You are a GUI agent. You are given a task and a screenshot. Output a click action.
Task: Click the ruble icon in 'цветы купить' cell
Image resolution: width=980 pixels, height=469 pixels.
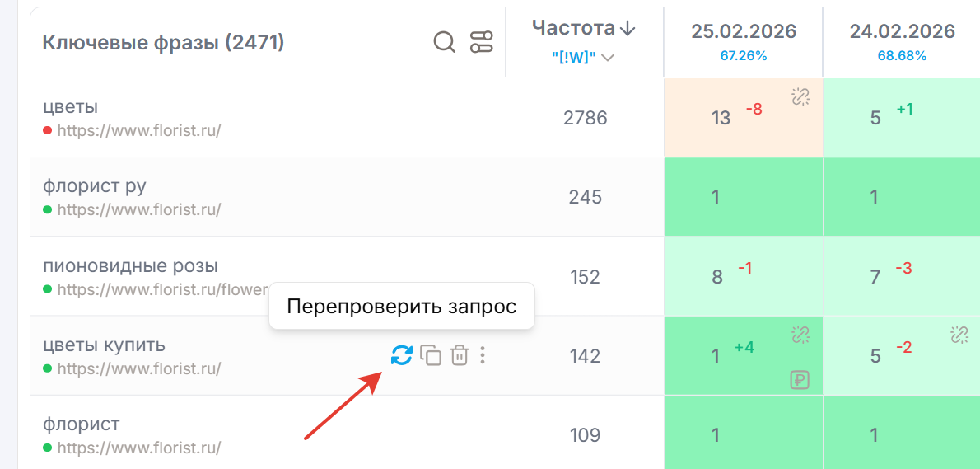pyautogui.click(x=799, y=380)
